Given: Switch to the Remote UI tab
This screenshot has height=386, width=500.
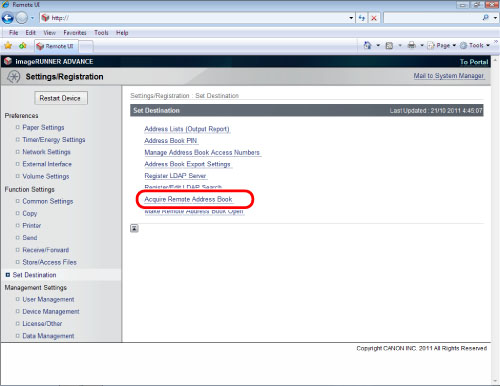Looking at the screenshot, I should point(56,46).
